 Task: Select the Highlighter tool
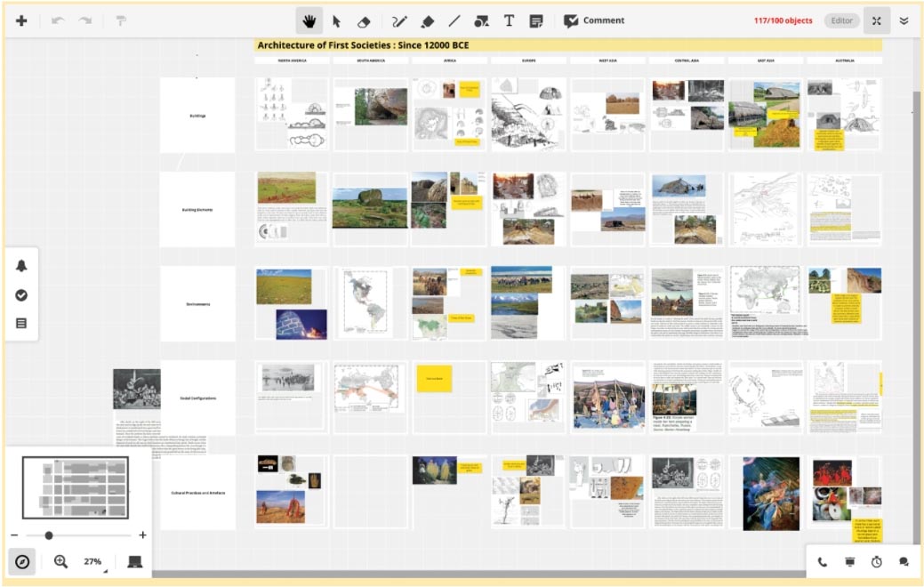coord(427,20)
